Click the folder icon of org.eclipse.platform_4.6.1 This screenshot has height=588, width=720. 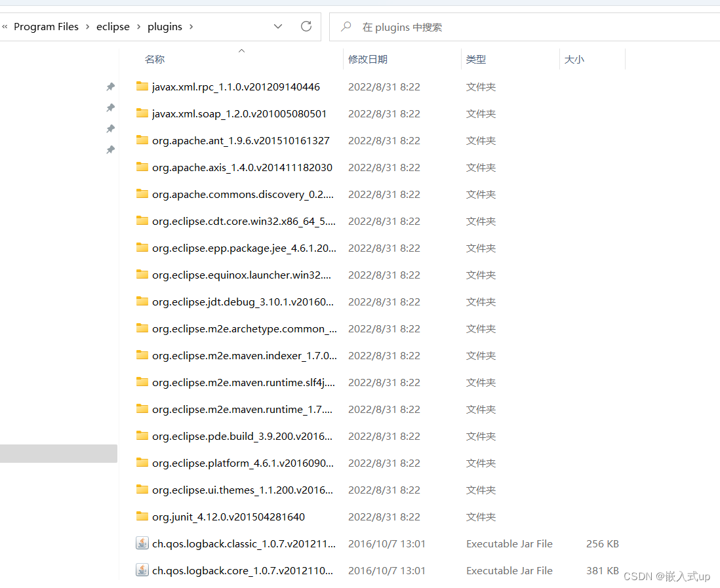(142, 463)
